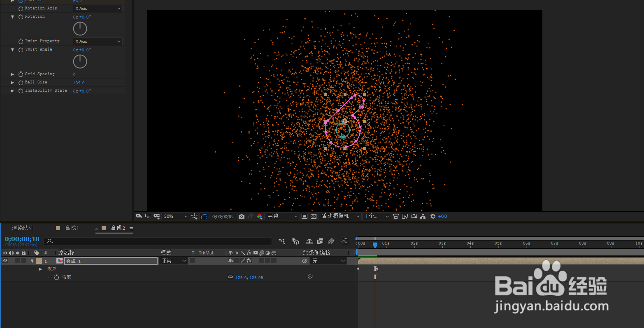
Task: Collapse the 合成 1 layer
Action: coord(32,261)
